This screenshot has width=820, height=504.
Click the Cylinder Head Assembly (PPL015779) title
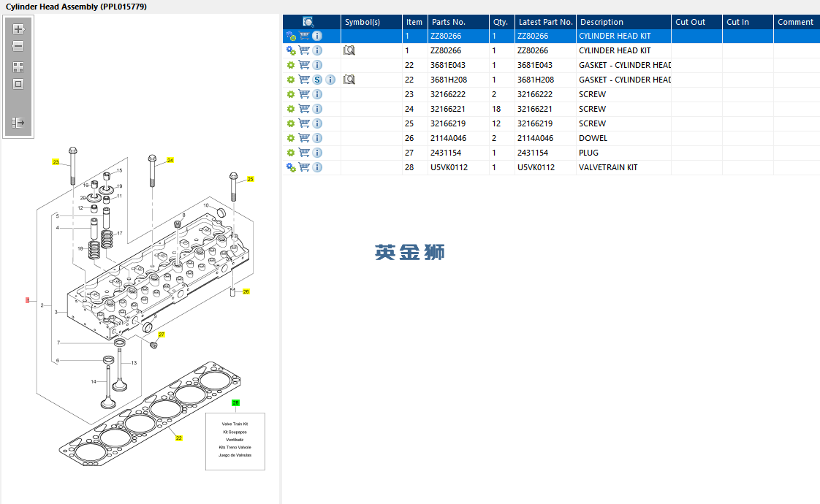pos(76,7)
